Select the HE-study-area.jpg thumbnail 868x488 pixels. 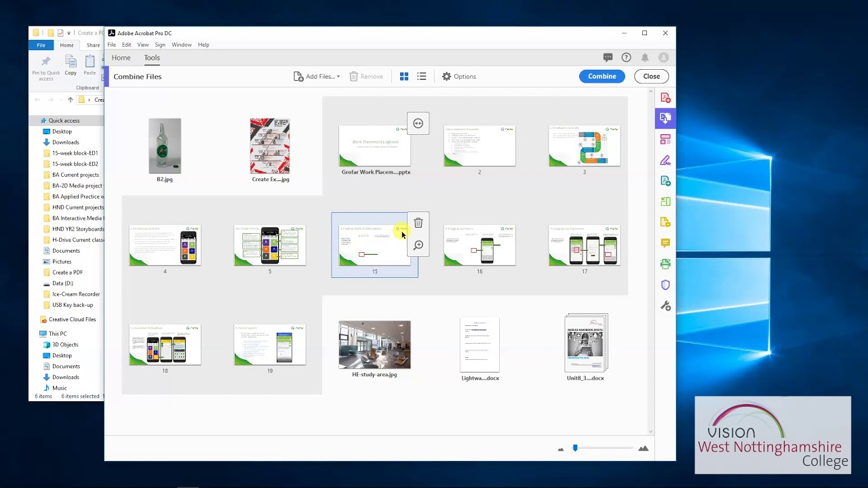[374, 345]
